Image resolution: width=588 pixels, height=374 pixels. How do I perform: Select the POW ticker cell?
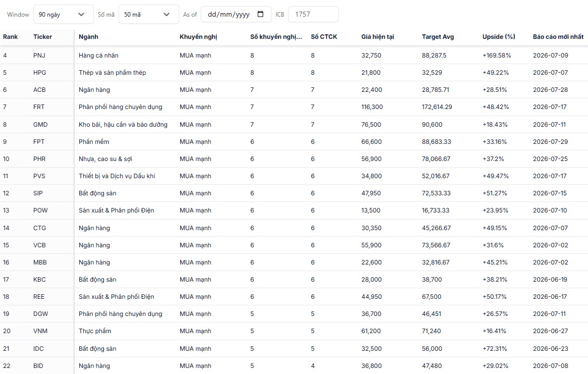(x=40, y=210)
